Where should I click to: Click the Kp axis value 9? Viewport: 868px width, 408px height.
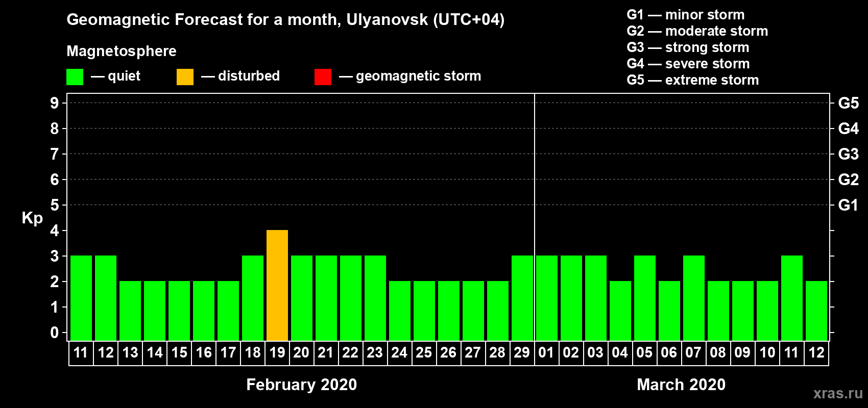(55, 103)
